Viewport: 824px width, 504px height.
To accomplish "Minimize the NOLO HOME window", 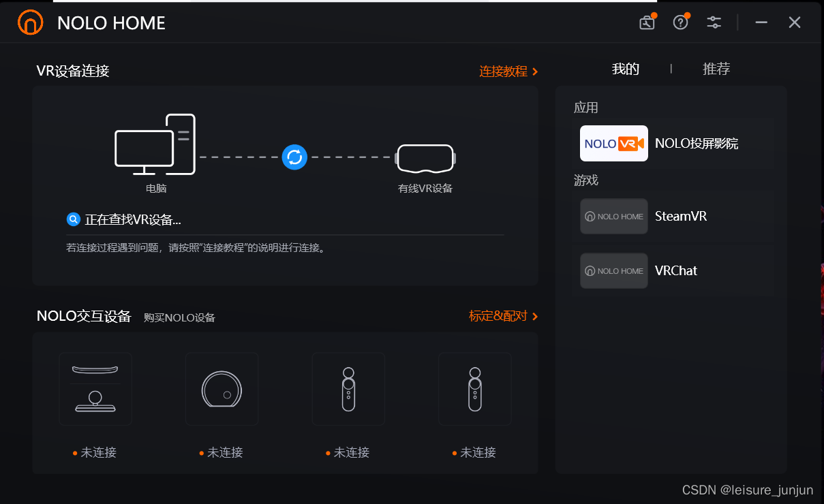I will [x=761, y=22].
